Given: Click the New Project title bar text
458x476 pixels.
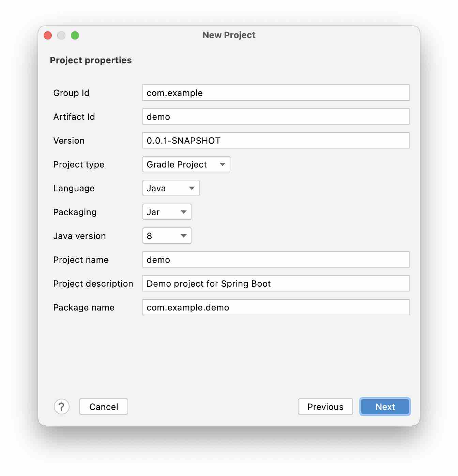Looking at the screenshot, I should 229,35.
